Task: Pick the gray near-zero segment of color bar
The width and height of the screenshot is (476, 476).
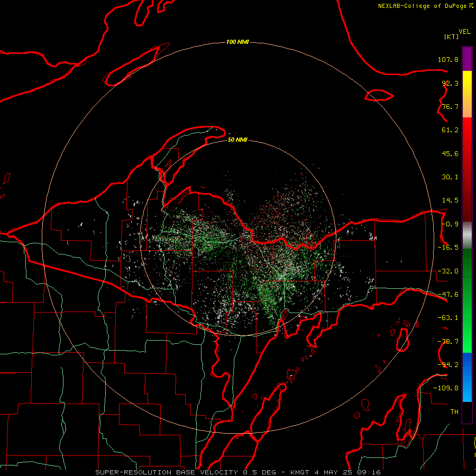Action: (467, 234)
